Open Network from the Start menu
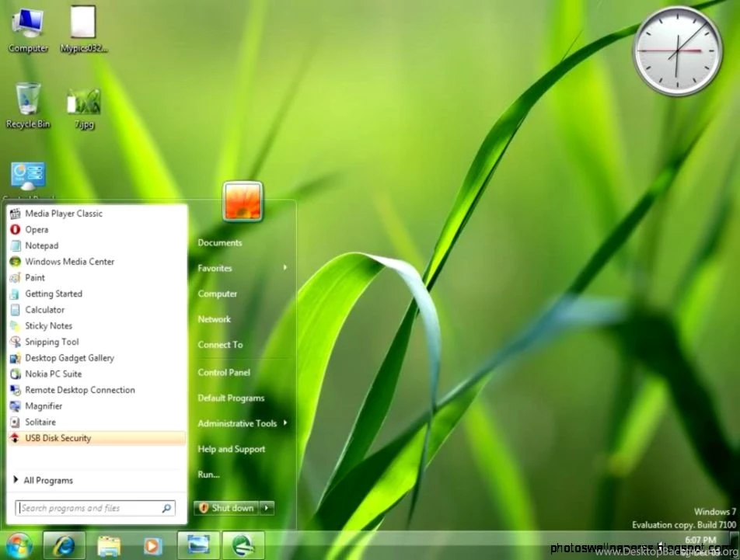740x560 pixels. (x=215, y=319)
